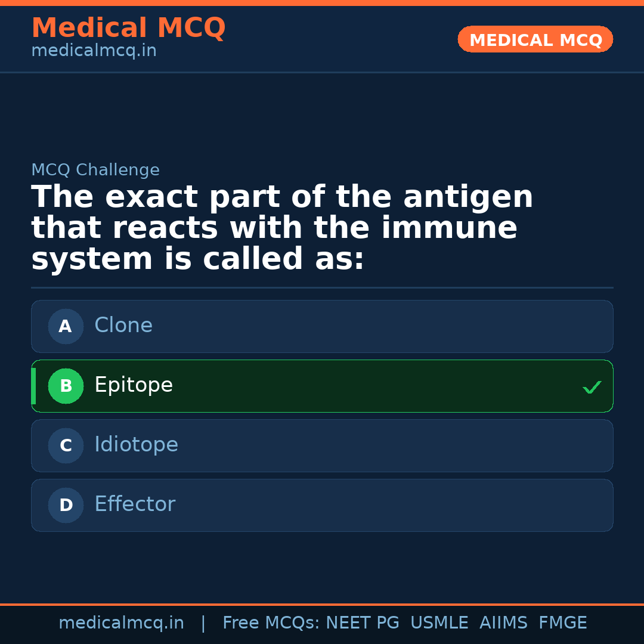Click the green bar beside option B
The image size is (644, 644).
point(33,386)
